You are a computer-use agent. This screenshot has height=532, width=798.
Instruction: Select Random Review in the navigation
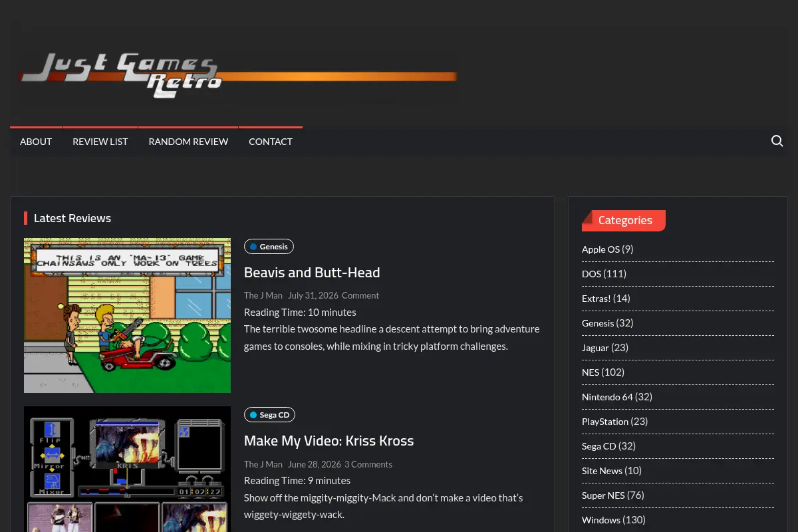point(188,141)
